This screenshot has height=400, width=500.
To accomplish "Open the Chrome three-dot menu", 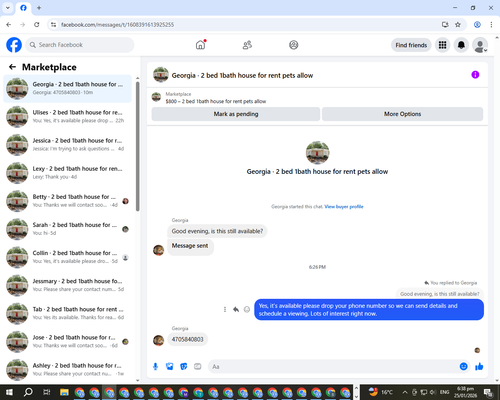I will coord(491,25).
